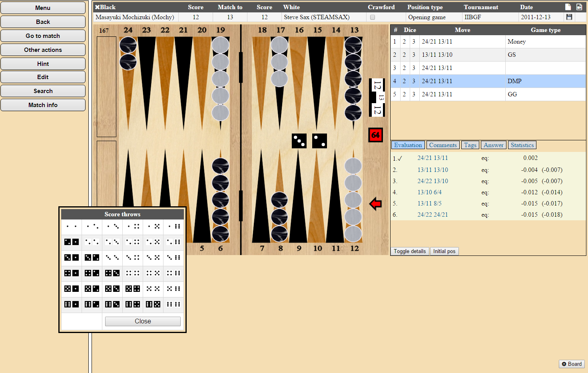
Task: Click the floppy disk save icon
Action: coord(569,17)
